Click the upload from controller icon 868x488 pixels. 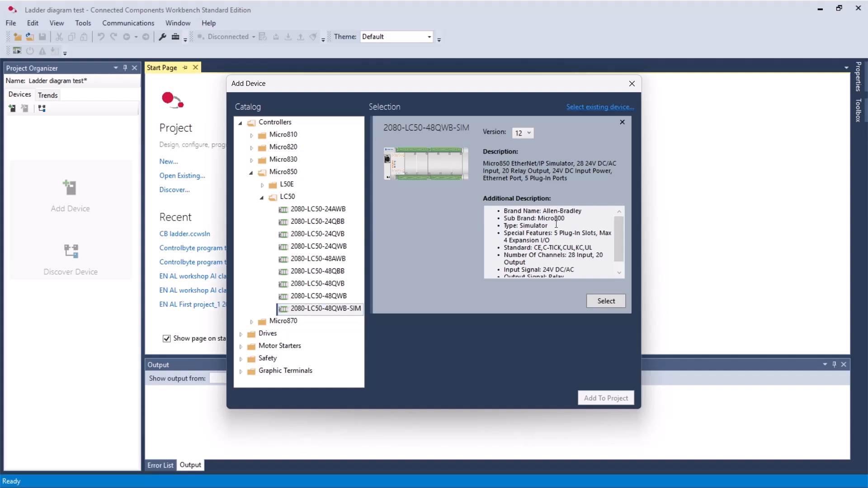(x=300, y=37)
